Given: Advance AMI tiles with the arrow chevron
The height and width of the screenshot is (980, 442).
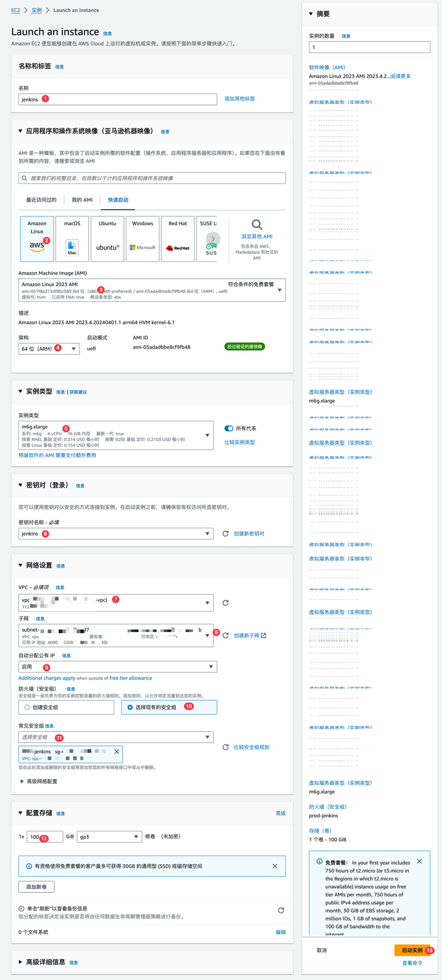Looking at the screenshot, I should tap(213, 239).
